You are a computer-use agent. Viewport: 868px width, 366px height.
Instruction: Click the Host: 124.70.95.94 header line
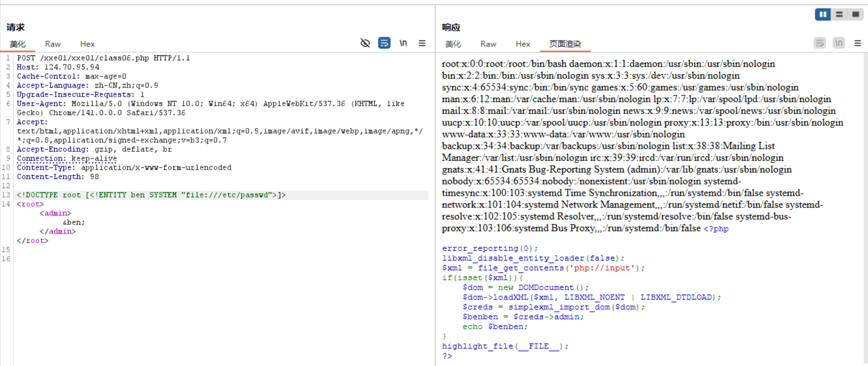click(58, 67)
